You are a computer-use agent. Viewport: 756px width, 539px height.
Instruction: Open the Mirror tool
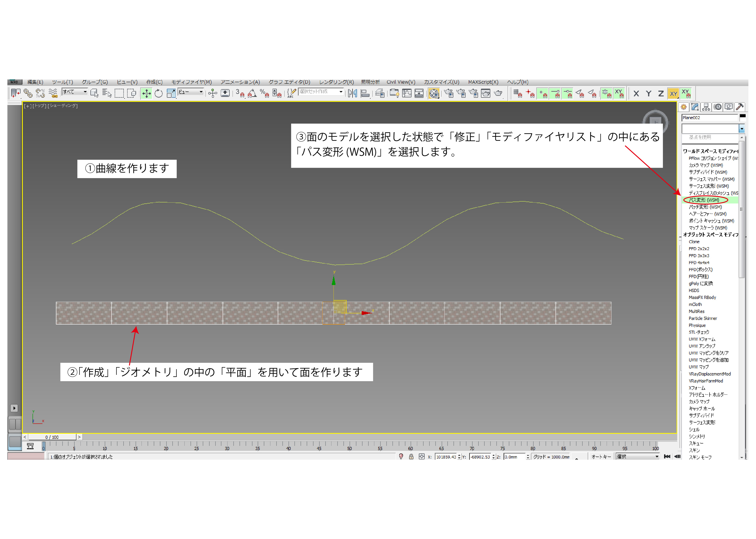(352, 94)
